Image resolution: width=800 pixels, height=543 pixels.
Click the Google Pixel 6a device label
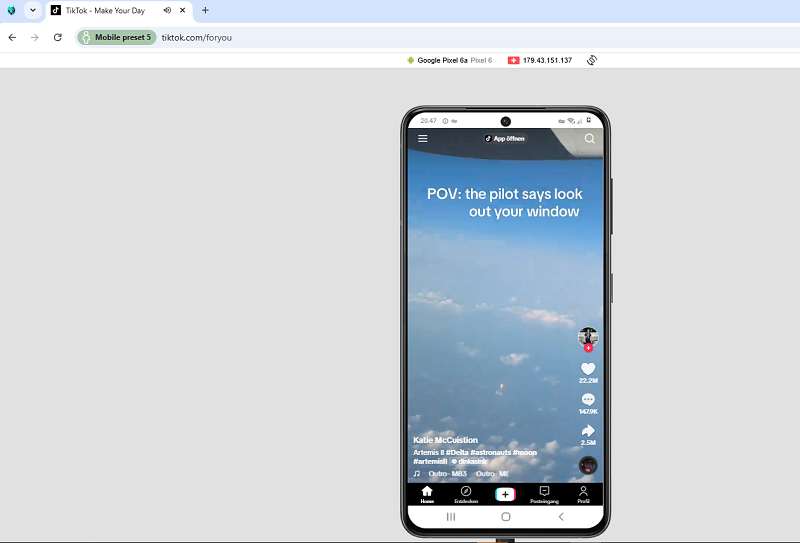tap(442, 60)
